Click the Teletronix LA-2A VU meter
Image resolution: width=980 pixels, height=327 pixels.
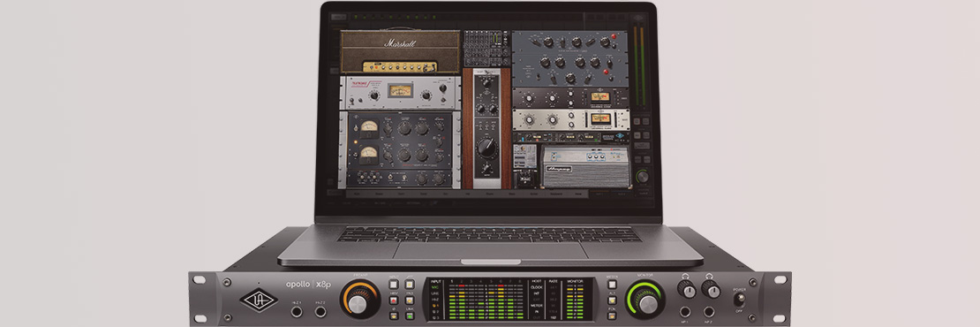(x=400, y=91)
